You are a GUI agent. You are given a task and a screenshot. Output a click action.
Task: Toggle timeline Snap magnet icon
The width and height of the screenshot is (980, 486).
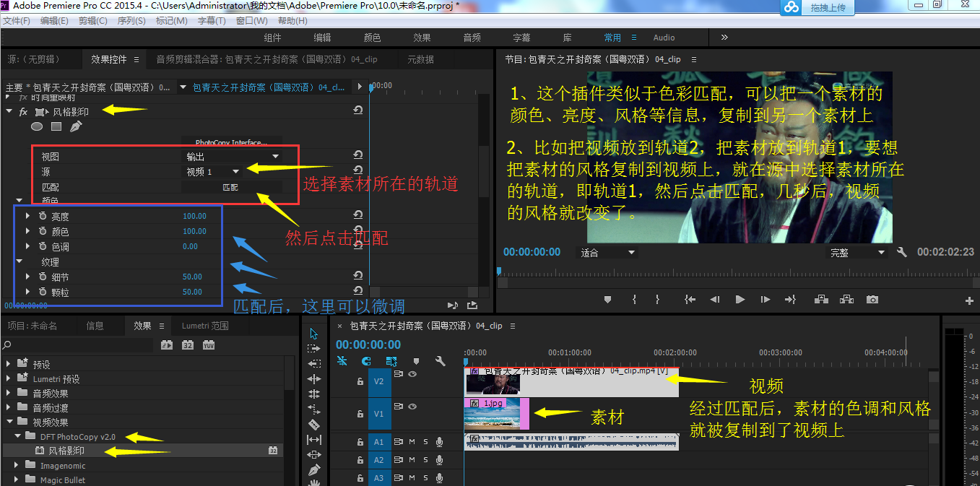[367, 361]
